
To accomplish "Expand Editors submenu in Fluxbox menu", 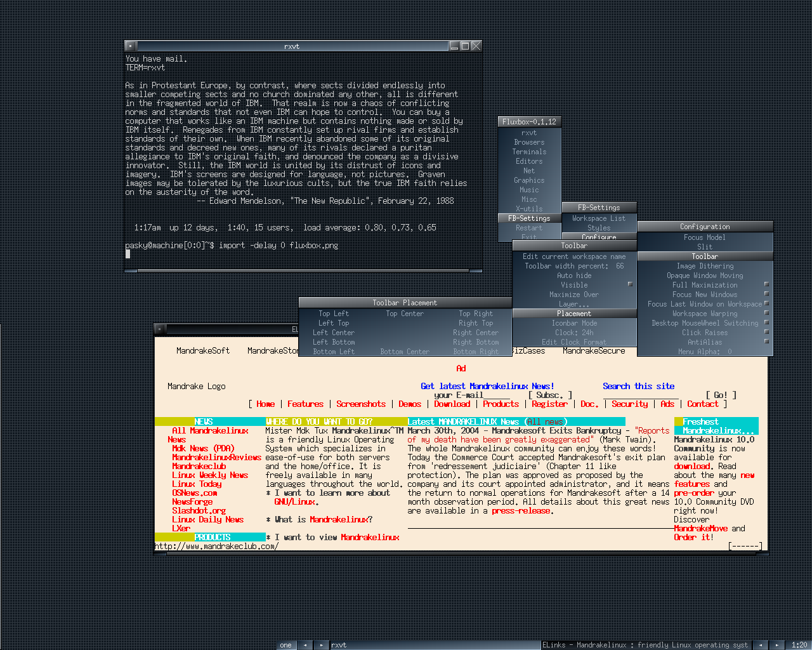I will (x=529, y=161).
